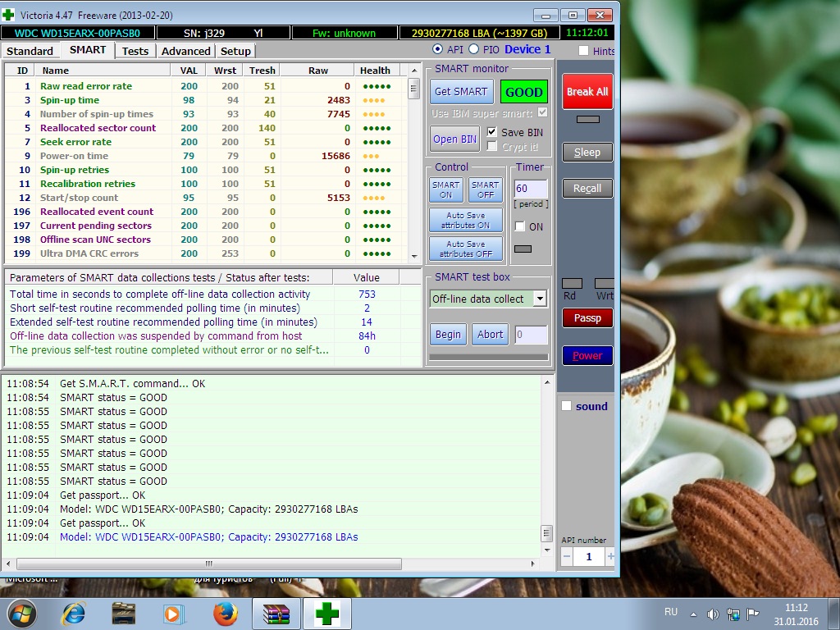Switch to the Standard tab
840x630 pixels.
tap(30, 51)
